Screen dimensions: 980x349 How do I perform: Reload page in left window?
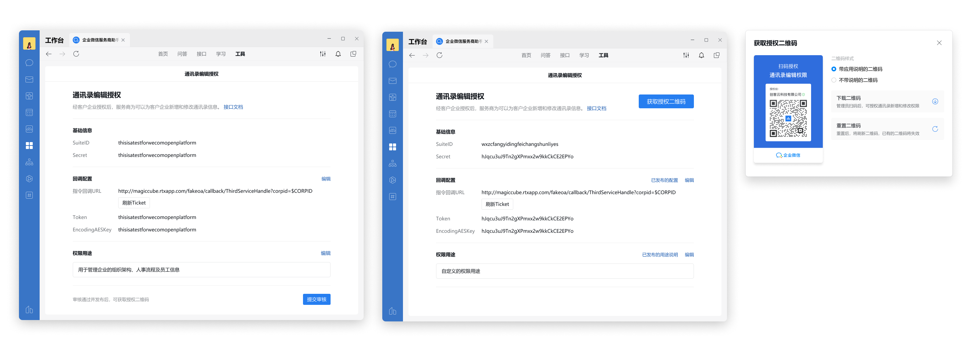76,54
